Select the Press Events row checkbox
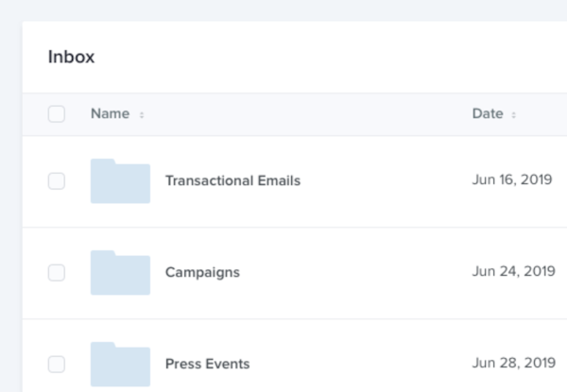 (57, 364)
